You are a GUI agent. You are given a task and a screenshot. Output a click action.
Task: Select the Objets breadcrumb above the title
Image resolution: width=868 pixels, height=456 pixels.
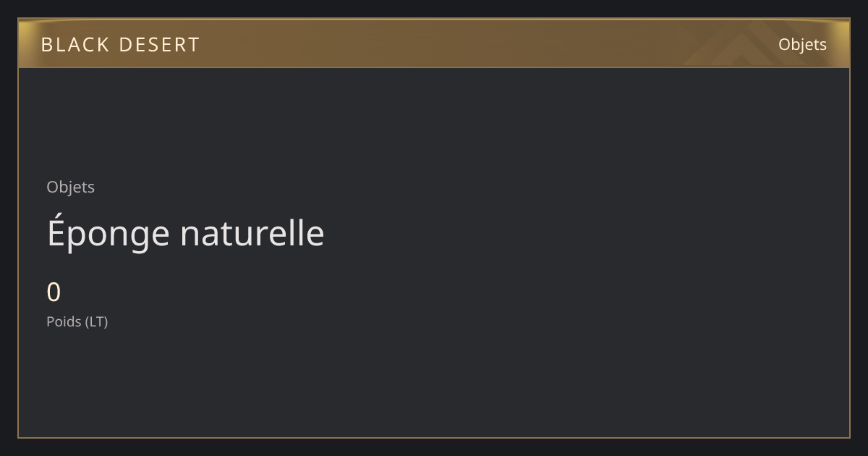[x=71, y=187]
